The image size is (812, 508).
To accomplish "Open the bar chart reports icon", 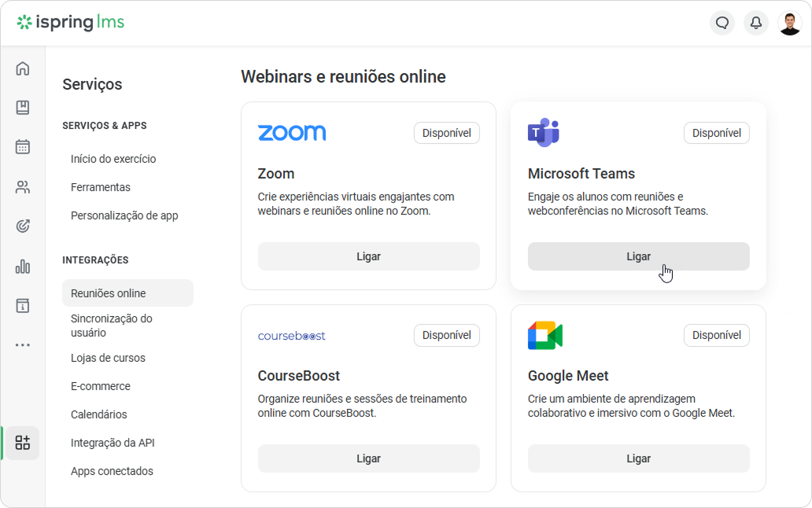I will click(x=22, y=267).
